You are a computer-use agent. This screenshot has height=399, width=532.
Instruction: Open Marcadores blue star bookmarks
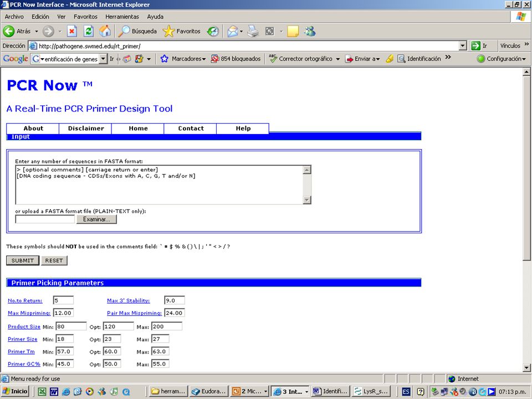[x=164, y=59]
